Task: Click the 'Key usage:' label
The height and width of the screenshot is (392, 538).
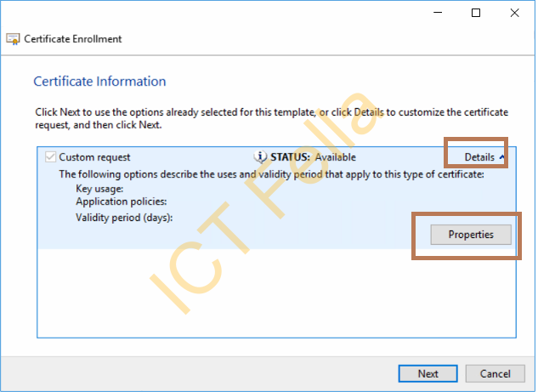Action: [x=99, y=189]
